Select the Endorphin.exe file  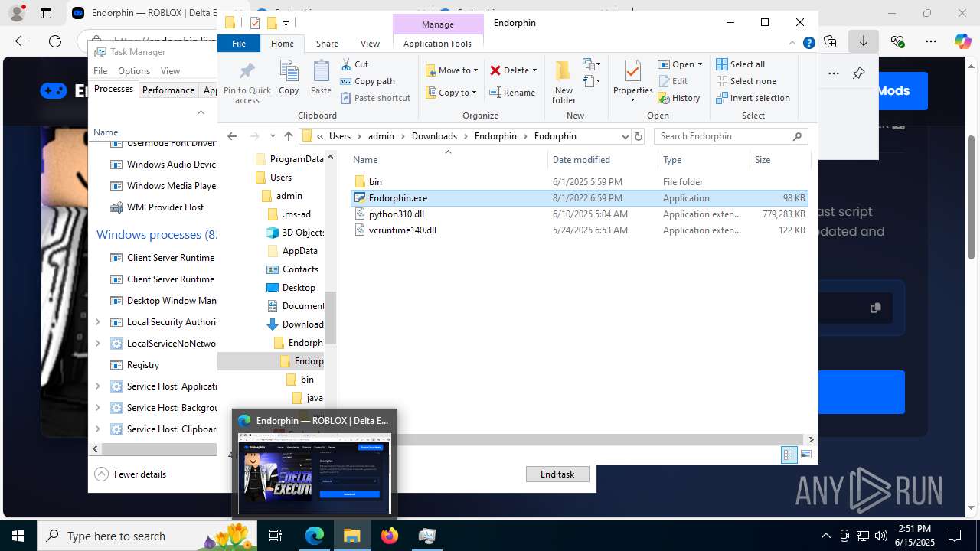580,198
